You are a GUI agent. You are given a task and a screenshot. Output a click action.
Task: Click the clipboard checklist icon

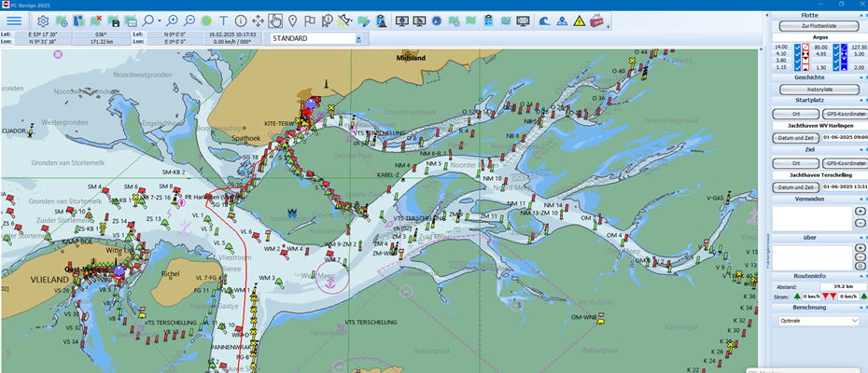click(x=488, y=21)
